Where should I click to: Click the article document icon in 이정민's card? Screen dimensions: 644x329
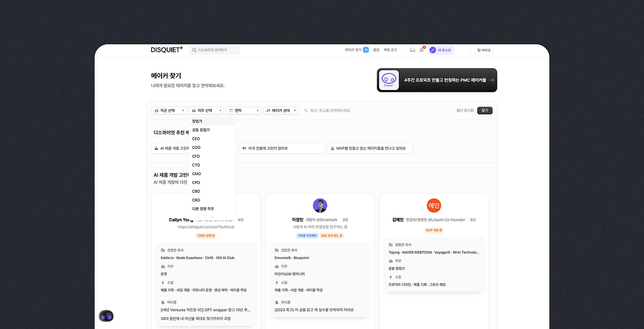tap(277, 302)
